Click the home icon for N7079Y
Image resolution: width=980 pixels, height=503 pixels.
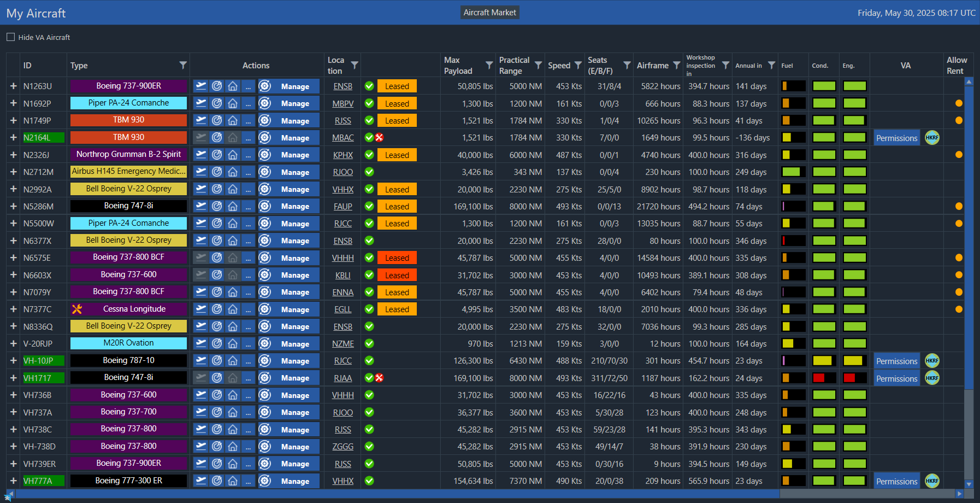point(233,292)
